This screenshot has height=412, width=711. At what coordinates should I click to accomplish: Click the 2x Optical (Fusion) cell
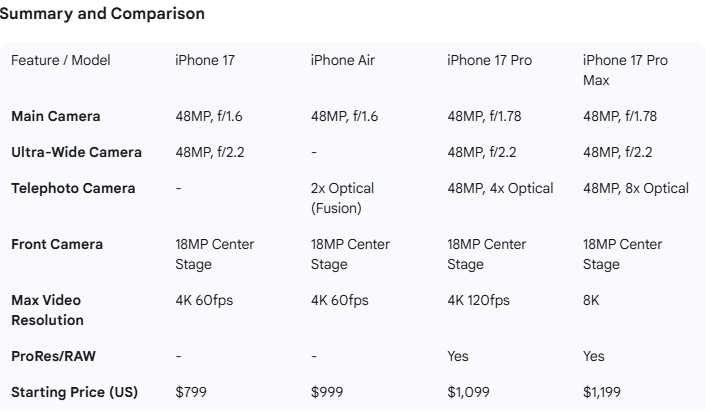[x=342, y=198]
